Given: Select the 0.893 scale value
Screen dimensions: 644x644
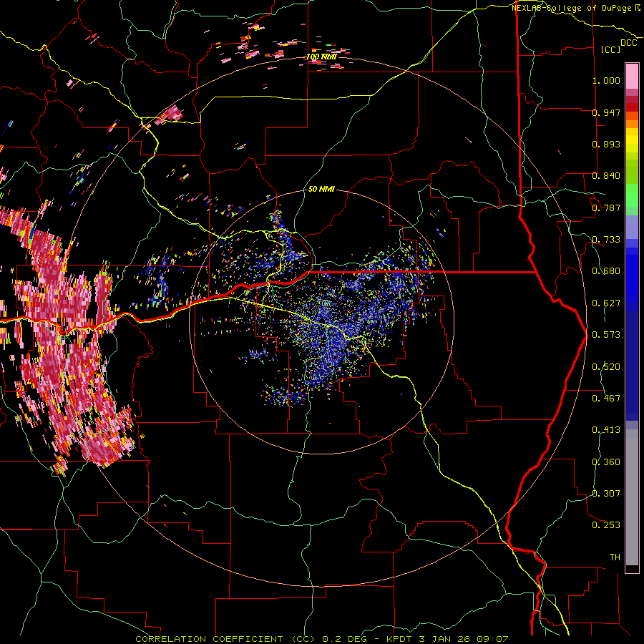Looking at the screenshot, I should tap(606, 144).
